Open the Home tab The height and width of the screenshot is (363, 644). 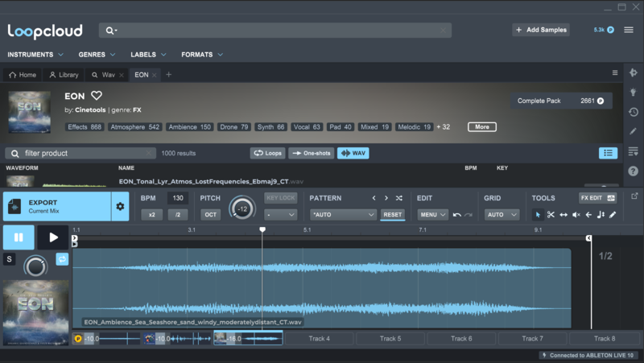(x=23, y=75)
